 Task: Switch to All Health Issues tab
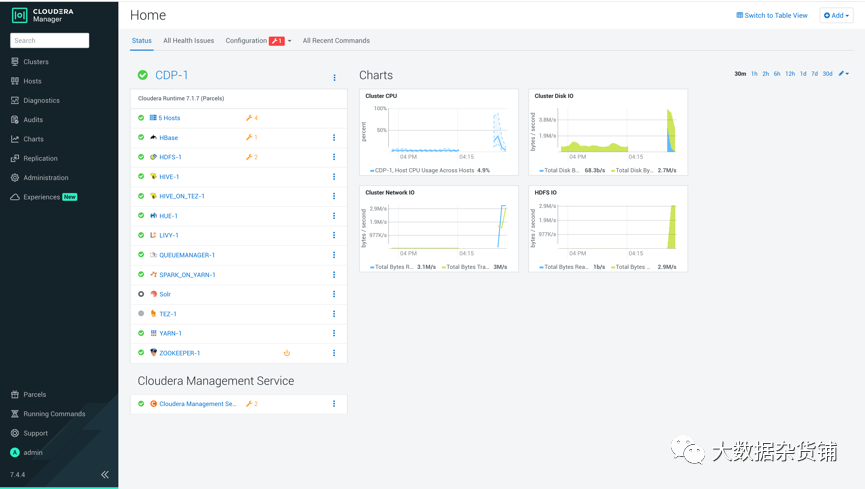[x=189, y=40]
